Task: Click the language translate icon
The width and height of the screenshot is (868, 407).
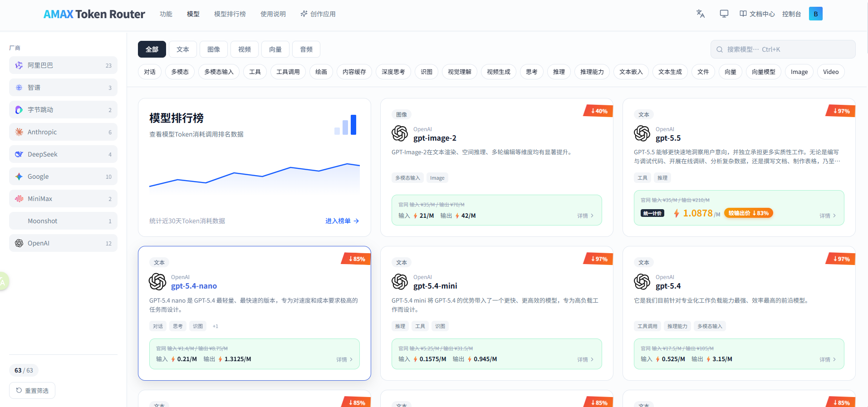Action: click(x=701, y=14)
